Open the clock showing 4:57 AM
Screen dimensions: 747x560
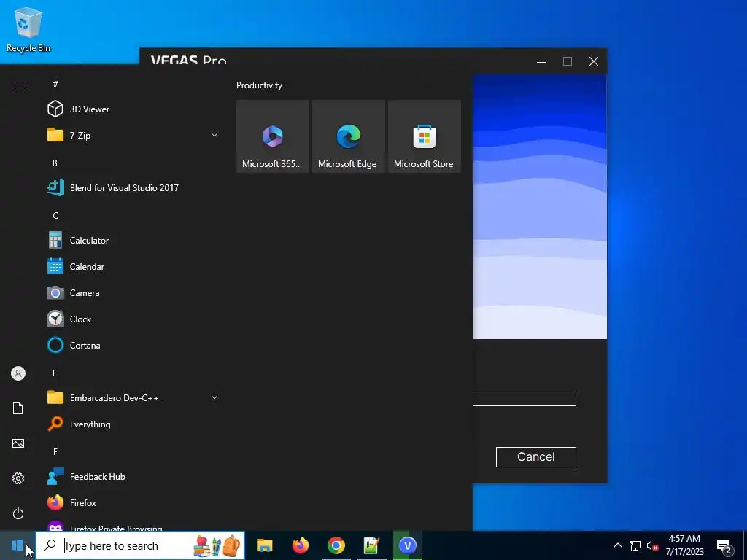pos(684,545)
